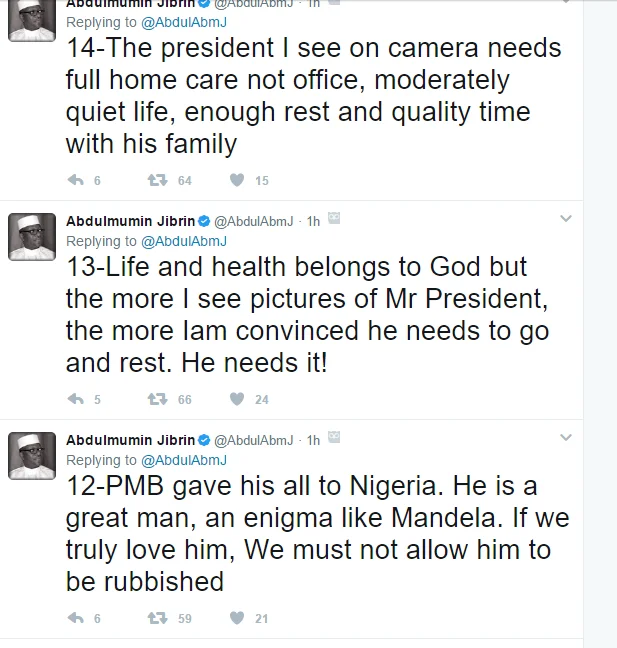Open the more-options chevron on tweet 13
Viewport: 617px width, 648px height.
tap(565, 219)
